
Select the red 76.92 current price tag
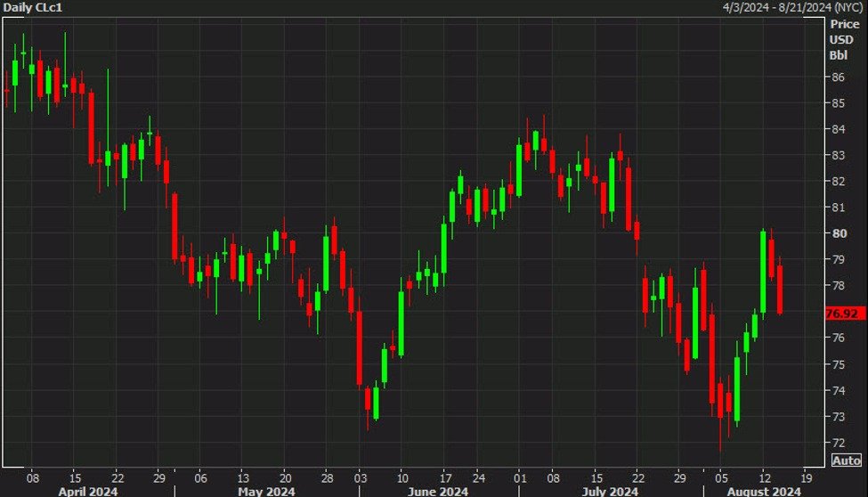pos(840,314)
